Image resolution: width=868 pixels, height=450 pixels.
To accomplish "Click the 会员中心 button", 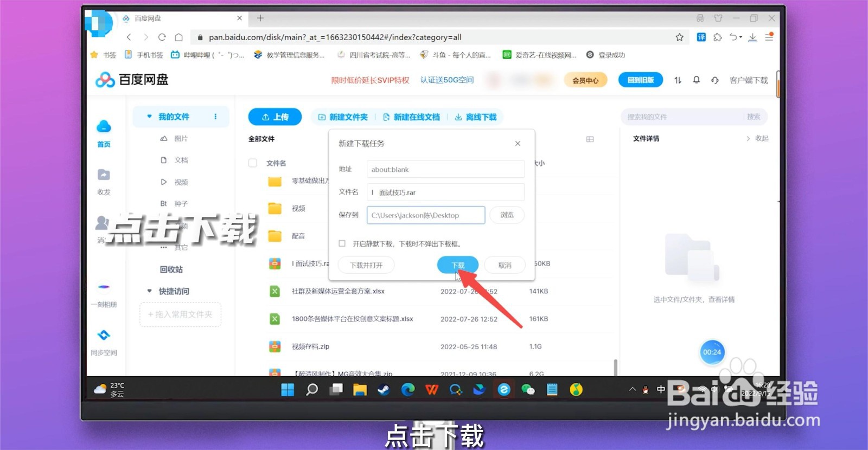I will click(x=585, y=80).
